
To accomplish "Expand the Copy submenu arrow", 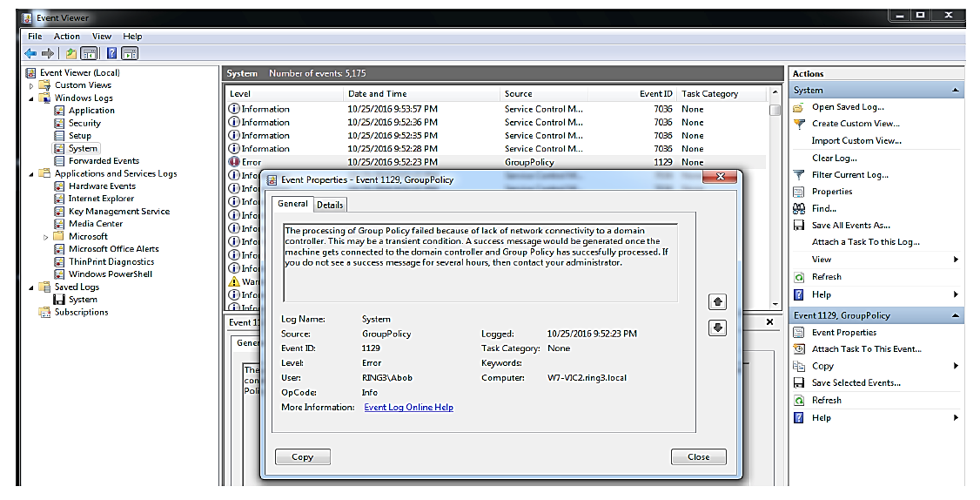I will [x=956, y=366].
